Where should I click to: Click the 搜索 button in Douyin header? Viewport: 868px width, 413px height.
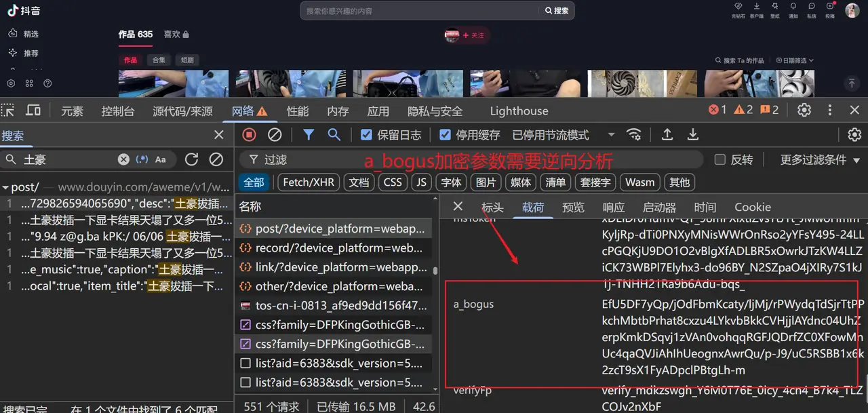pos(557,11)
